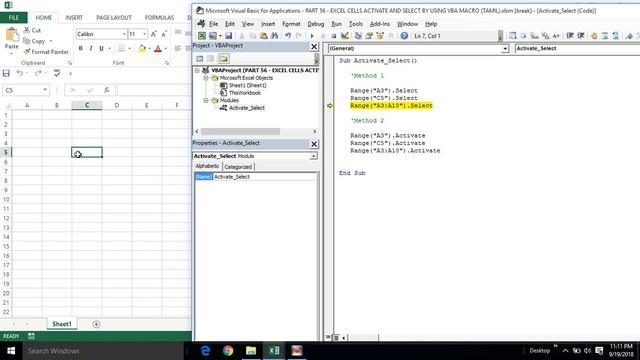Screen dimensions: 640x360
Task: Switch to the PAGE LAYOUT ribbon tab
Action: tap(114, 18)
